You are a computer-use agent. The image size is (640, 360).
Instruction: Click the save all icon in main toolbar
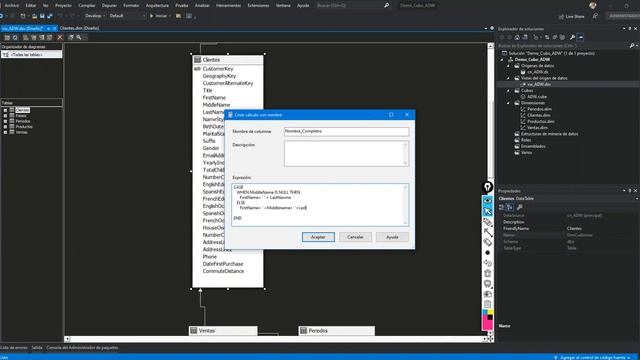(x=50, y=16)
